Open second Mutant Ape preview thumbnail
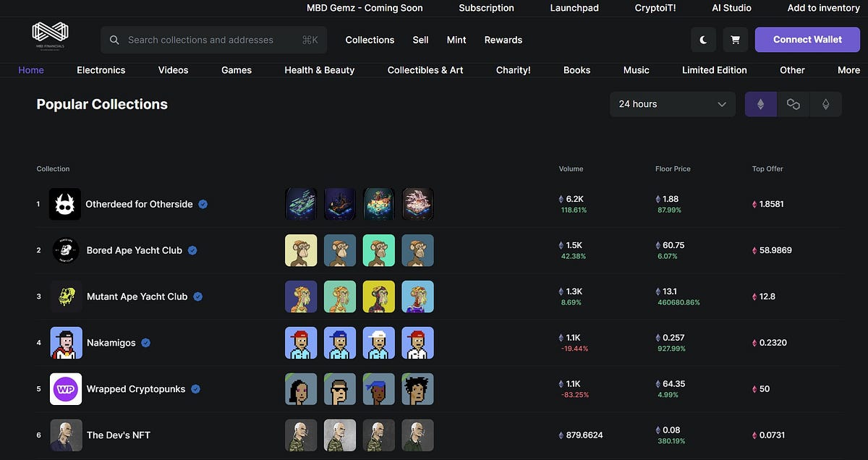 [x=340, y=297]
